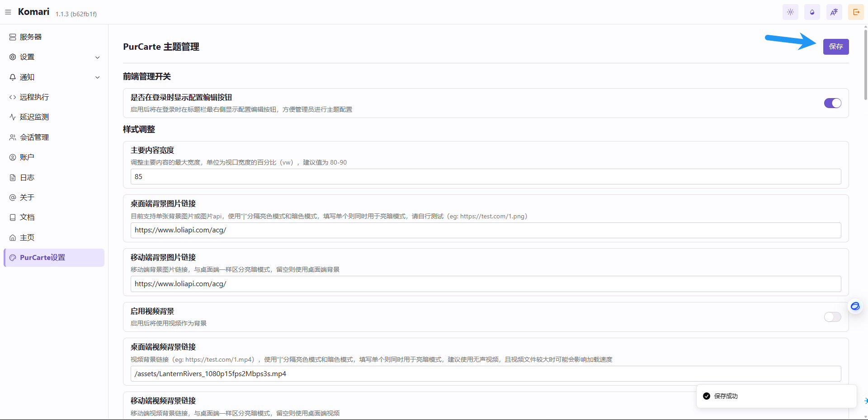The width and height of the screenshot is (868, 420).
Task: Open the 远程执行 sidebar page
Action: click(34, 97)
